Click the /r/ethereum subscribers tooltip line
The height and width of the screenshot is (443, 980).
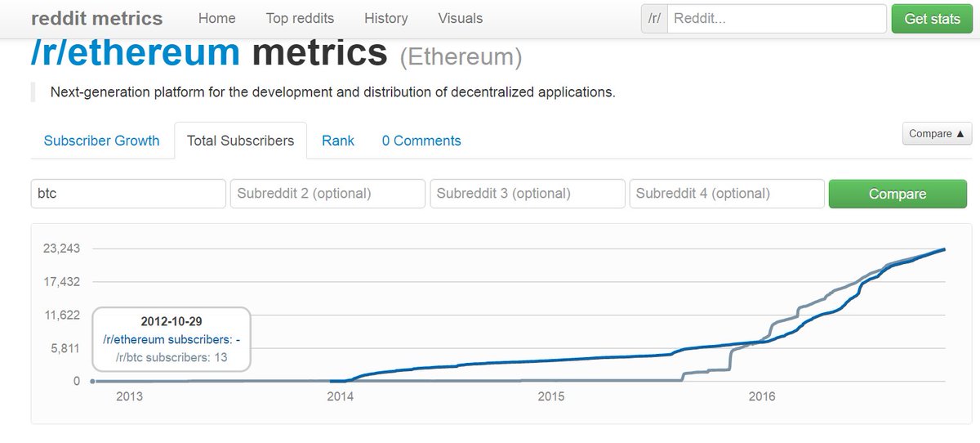click(171, 339)
